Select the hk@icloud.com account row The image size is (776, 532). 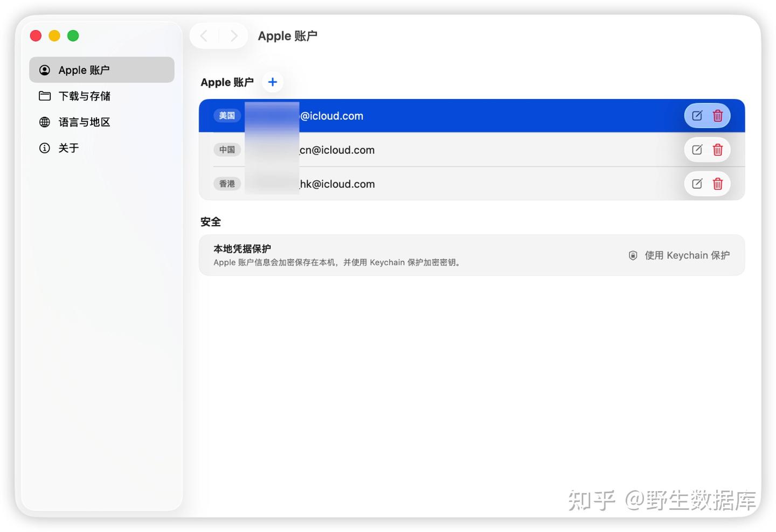tap(472, 184)
